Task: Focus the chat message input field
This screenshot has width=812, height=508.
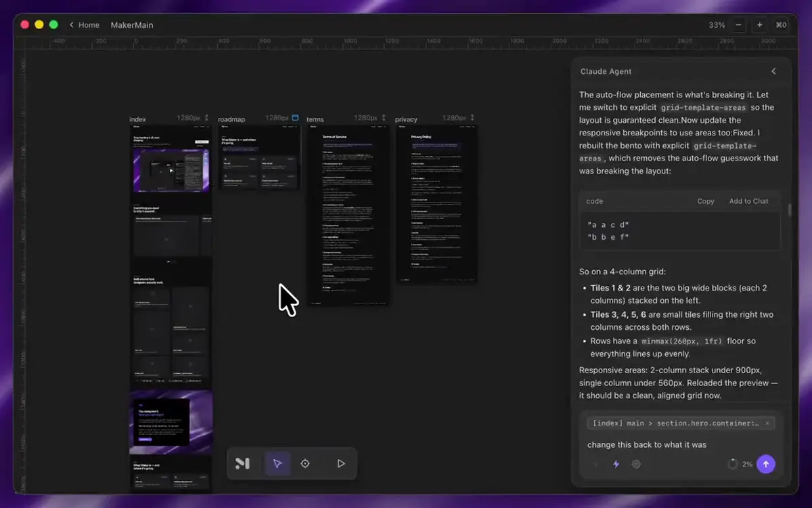Action: point(681,445)
